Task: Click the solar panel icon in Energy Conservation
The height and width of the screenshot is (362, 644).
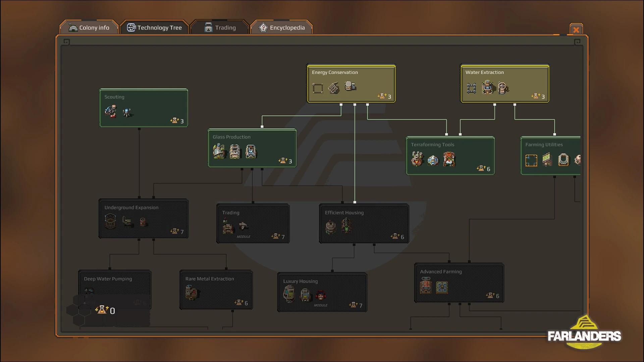Action: point(334,88)
